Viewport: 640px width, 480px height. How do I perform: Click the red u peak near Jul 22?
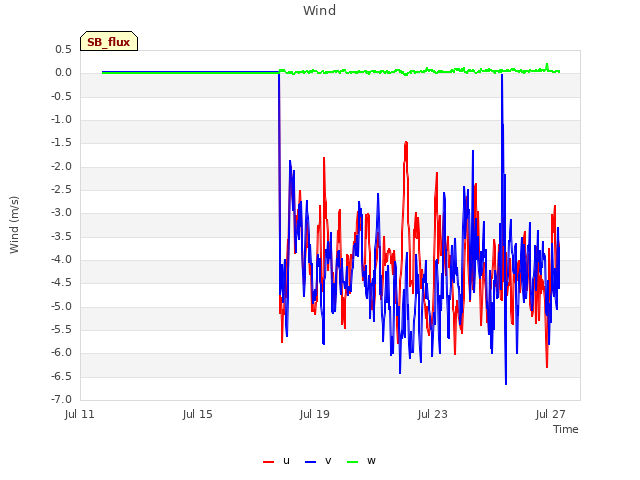point(406,144)
